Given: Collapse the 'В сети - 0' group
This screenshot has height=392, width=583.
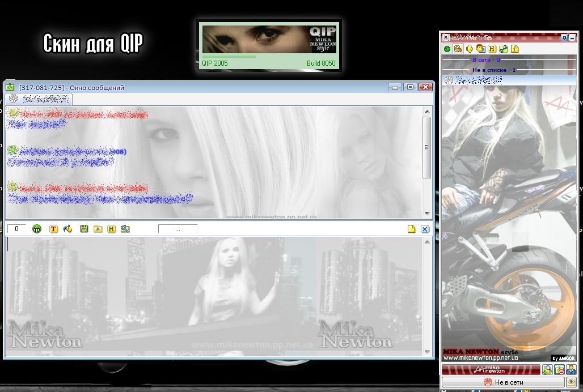Looking at the screenshot, I should tap(509, 59).
